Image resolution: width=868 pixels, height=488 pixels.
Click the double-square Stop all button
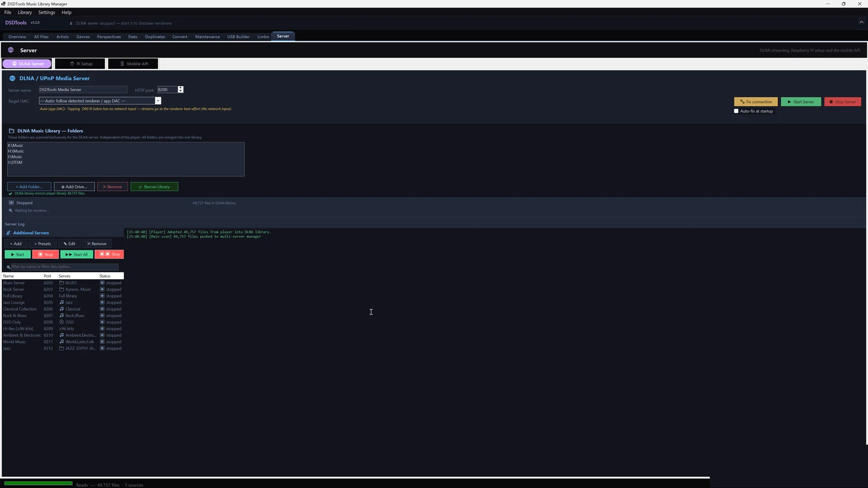coord(110,254)
